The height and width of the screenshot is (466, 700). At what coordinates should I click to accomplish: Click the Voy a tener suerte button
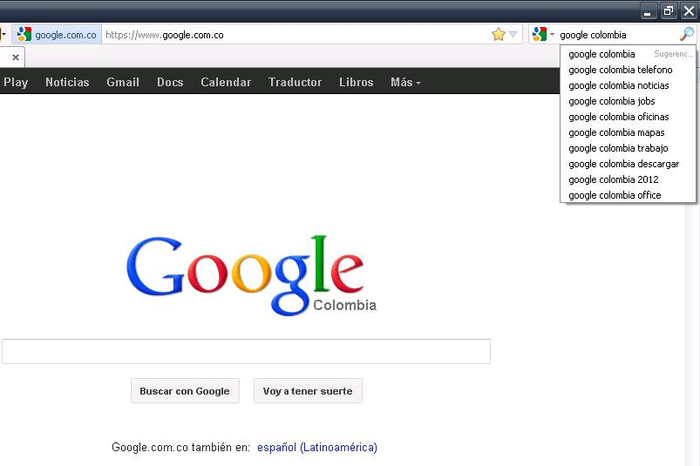[x=308, y=391]
